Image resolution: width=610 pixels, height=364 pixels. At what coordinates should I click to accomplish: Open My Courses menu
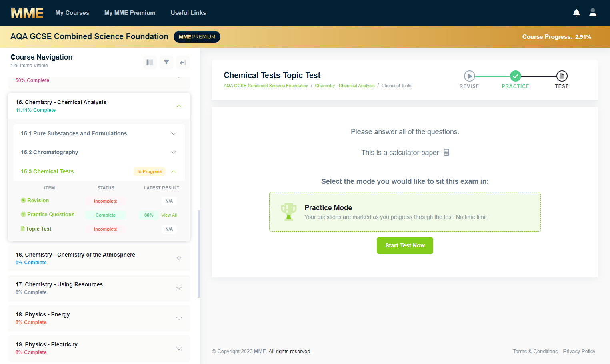pyautogui.click(x=72, y=13)
